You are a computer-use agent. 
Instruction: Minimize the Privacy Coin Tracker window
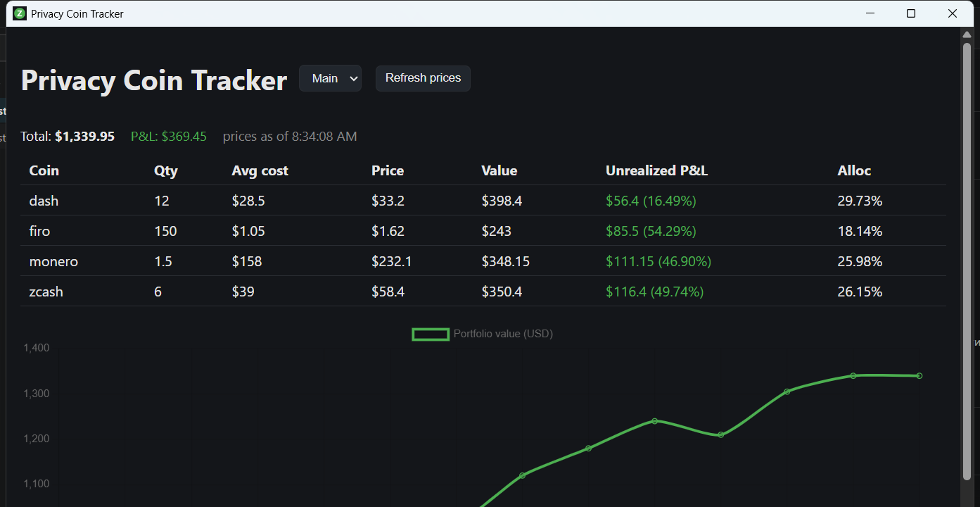click(x=870, y=13)
